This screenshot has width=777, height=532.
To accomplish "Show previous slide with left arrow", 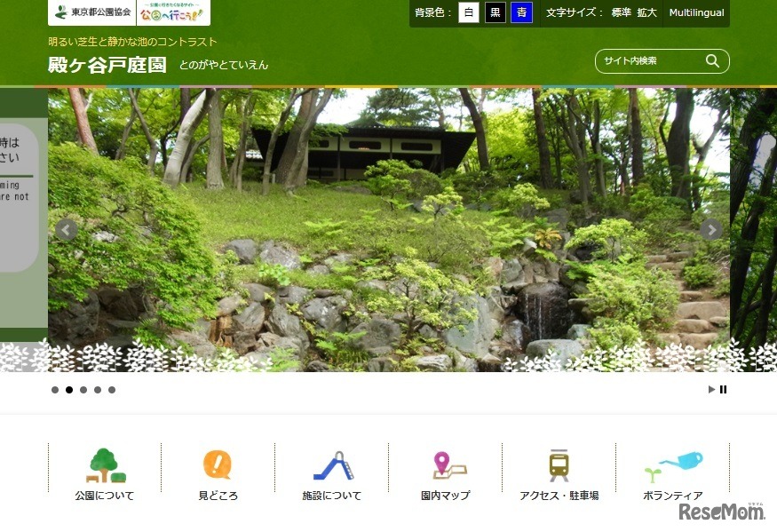I will click(66, 229).
